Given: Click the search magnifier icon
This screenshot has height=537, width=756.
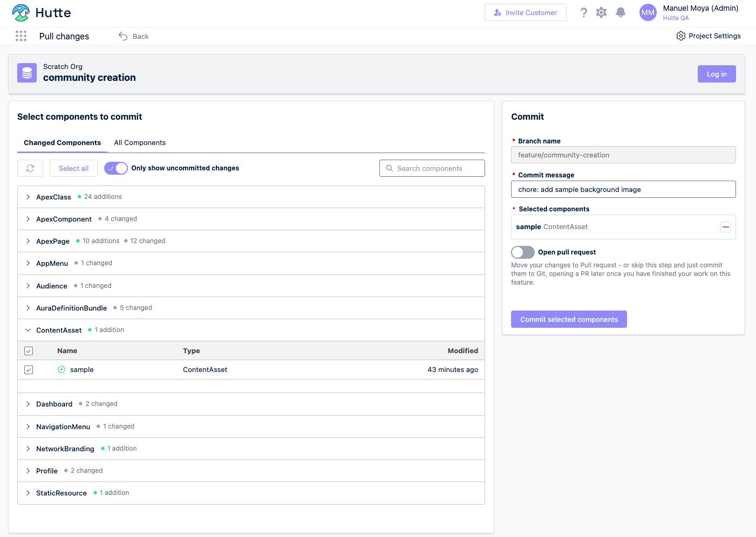Looking at the screenshot, I should pyautogui.click(x=390, y=168).
